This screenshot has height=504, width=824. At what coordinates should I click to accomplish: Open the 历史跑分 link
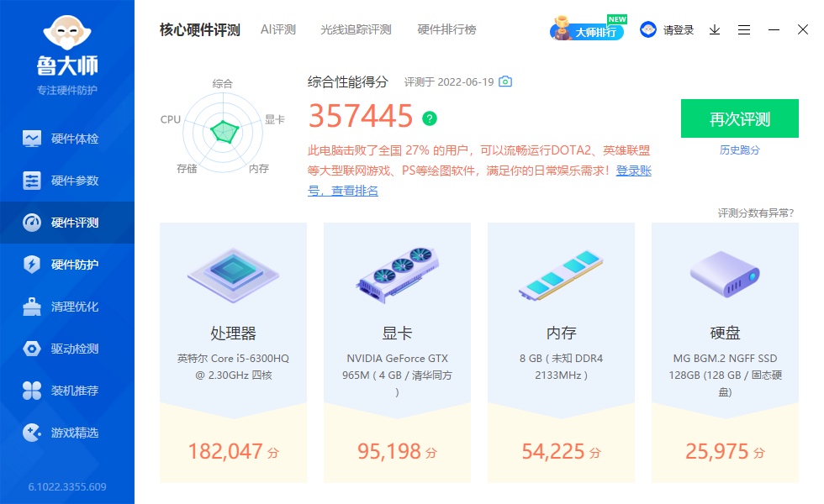click(739, 150)
